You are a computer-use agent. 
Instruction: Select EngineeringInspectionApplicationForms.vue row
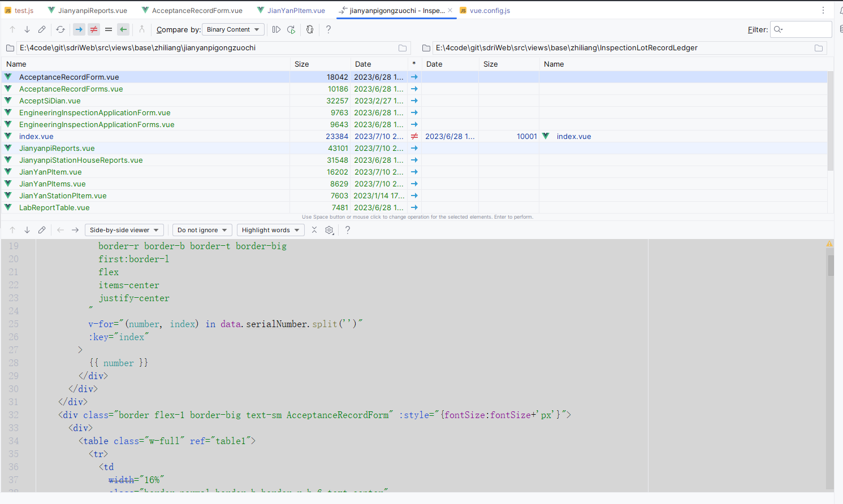tap(414, 124)
